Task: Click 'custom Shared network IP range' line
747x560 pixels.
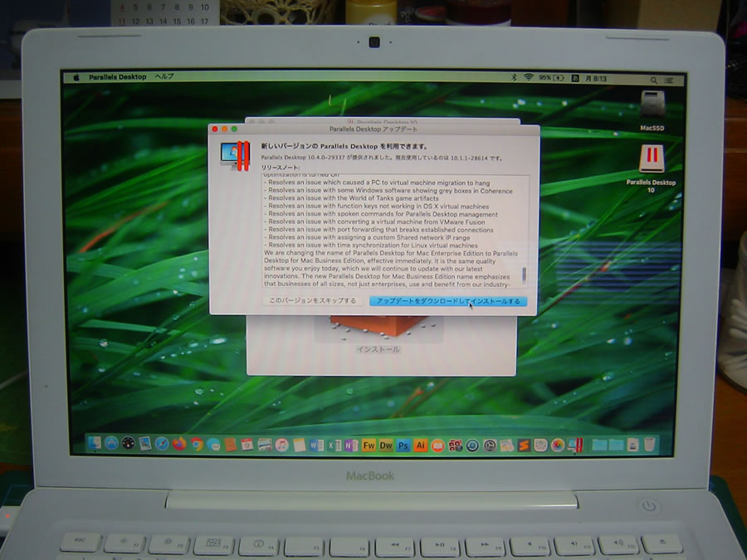Action: pyautogui.click(x=367, y=237)
